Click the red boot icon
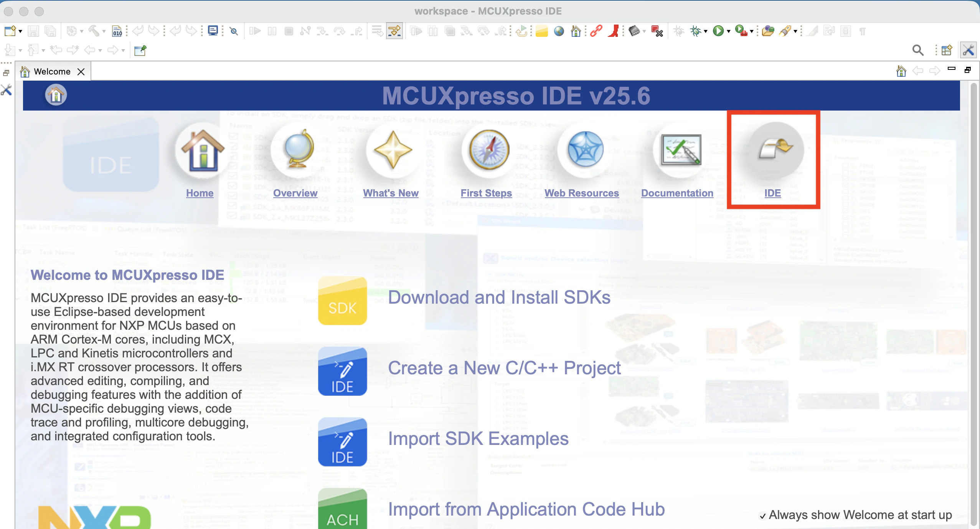Screen dimensions: 980x529 (x=614, y=31)
